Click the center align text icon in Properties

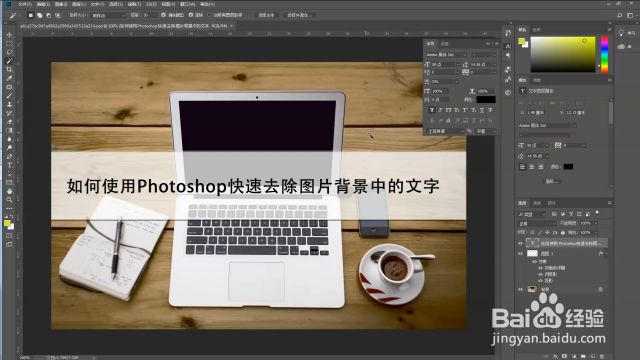[x=532, y=167]
